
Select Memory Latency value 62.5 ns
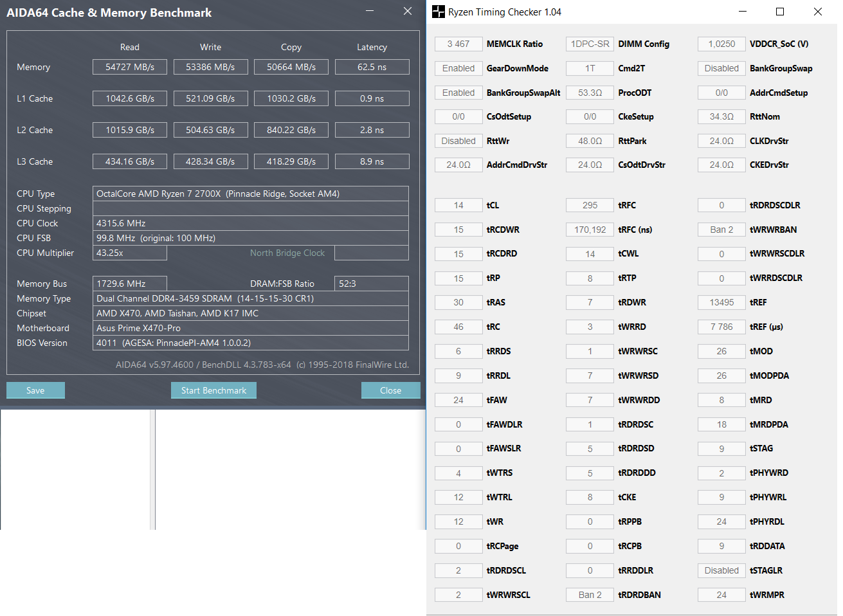(x=372, y=67)
